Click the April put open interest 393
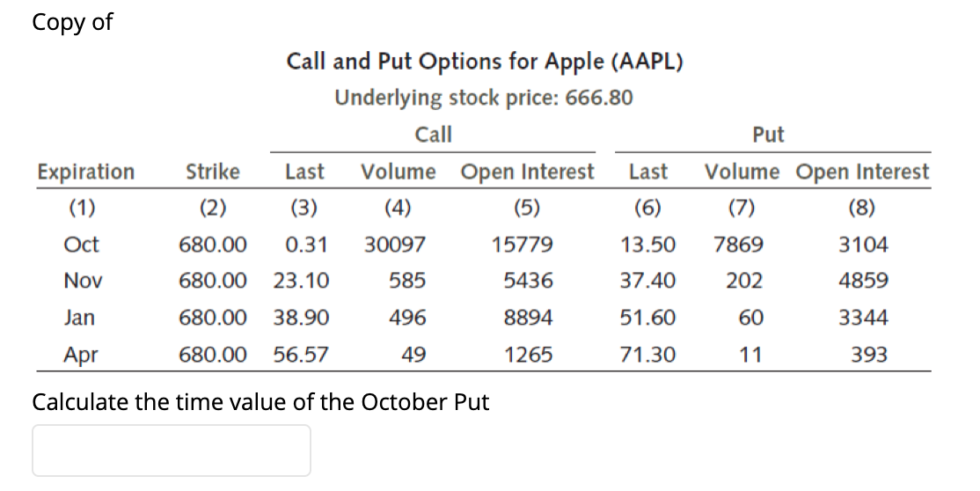980x491 pixels. [x=868, y=355]
